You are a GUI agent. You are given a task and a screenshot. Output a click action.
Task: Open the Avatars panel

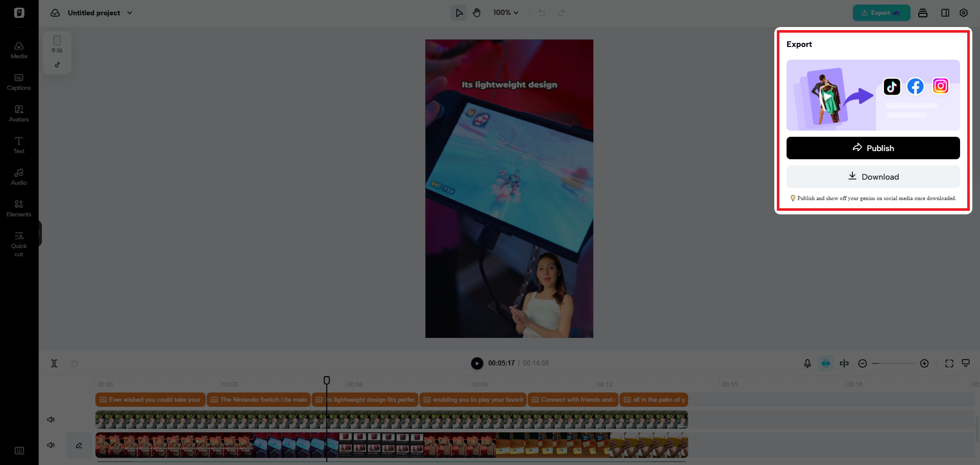point(18,113)
